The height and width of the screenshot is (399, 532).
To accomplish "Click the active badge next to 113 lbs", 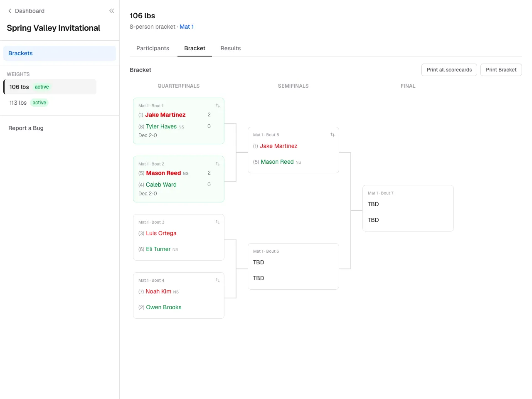I will [x=39, y=103].
